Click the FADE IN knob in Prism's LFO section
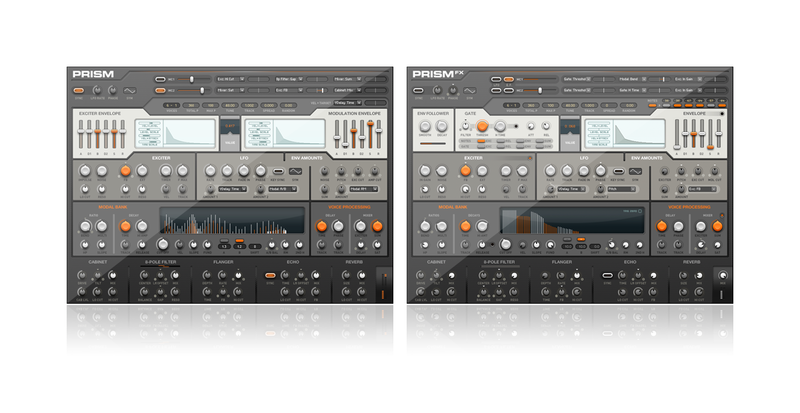 pos(244,171)
